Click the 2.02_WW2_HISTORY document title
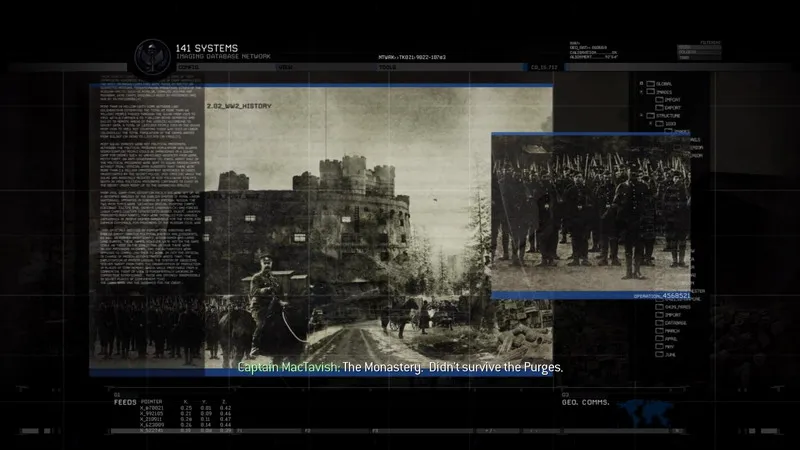This screenshot has height=450, width=800. point(238,105)
